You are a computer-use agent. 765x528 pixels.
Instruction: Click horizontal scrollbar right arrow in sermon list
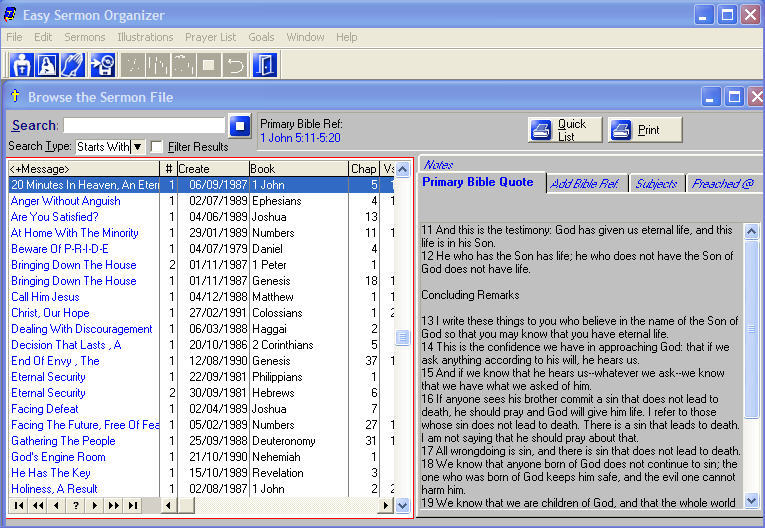386,506
